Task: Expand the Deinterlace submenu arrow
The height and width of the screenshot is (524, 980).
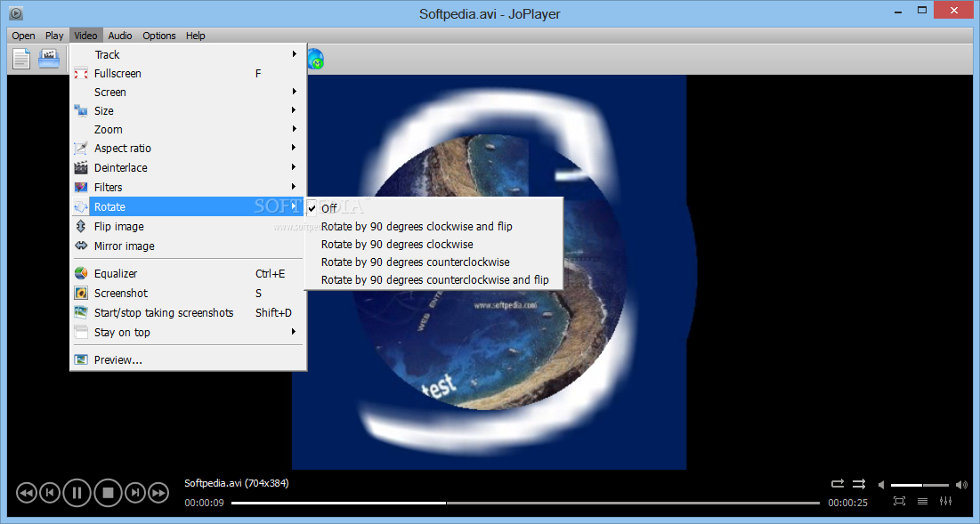Action: click(294, 167)
